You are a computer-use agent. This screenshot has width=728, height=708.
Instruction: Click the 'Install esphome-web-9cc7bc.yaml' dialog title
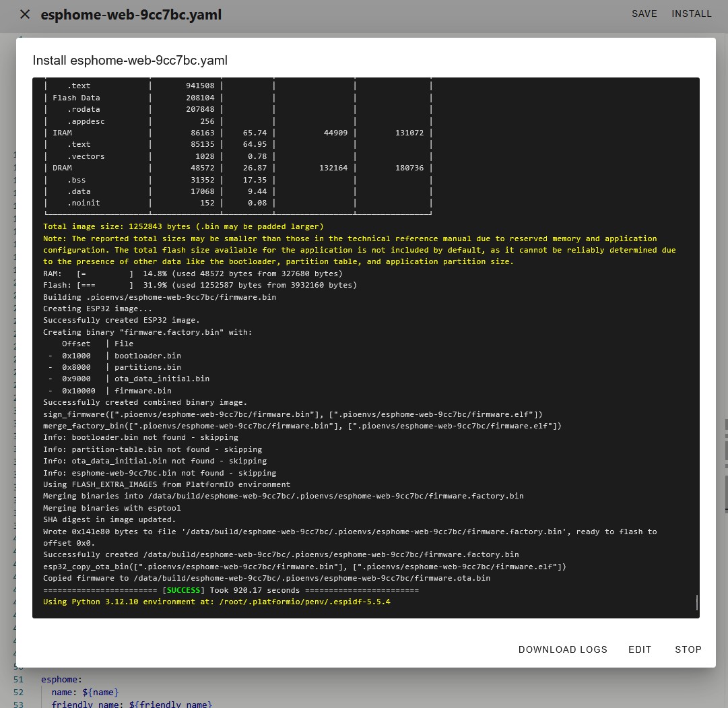click(130, 61)
